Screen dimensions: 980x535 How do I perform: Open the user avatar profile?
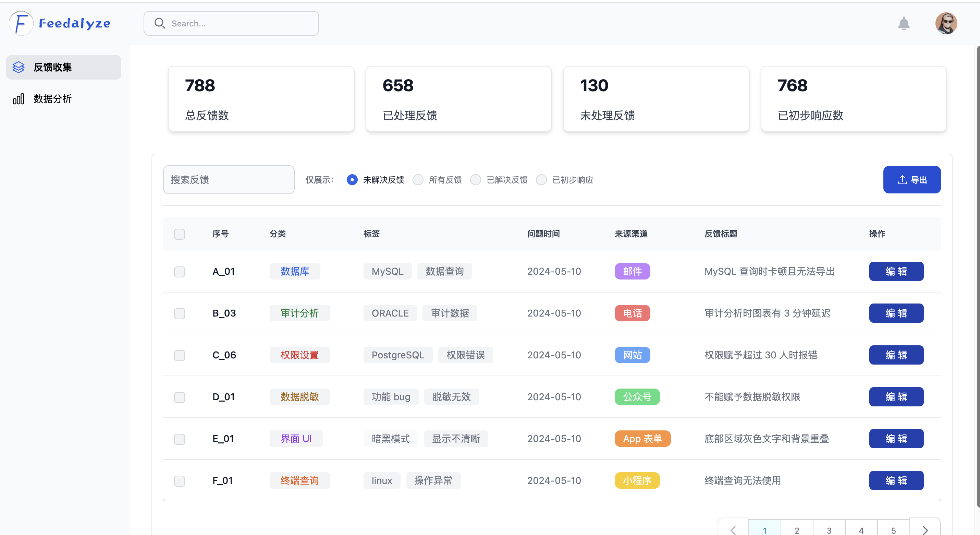point(946,24)
